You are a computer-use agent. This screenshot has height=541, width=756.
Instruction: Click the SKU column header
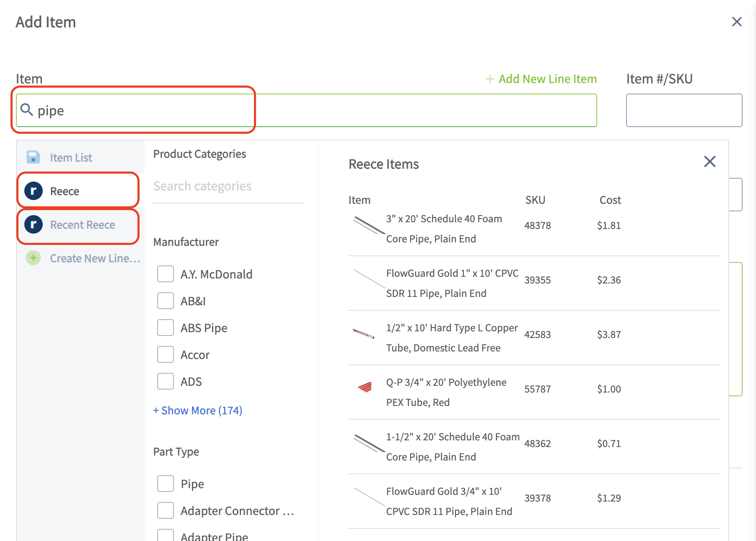tap(535, 200)
